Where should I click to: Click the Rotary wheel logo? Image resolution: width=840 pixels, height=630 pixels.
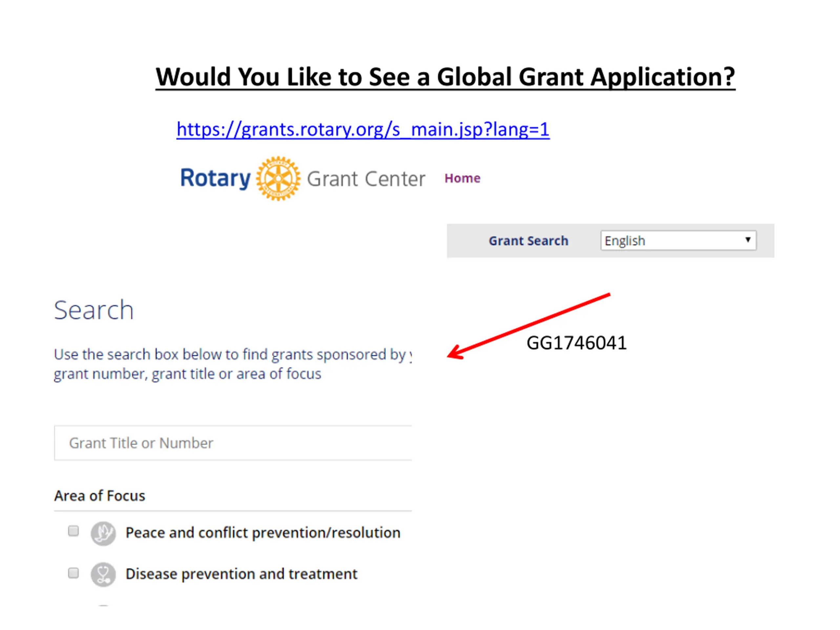tap(278, 178)
